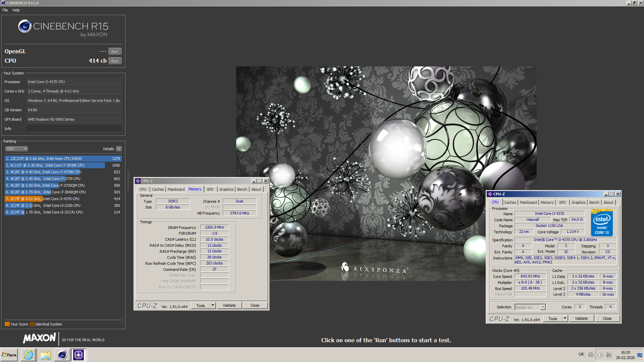This screenshot has width=644, height=362.
Task: Switch to Bench tab in right CPU-Z window
Action: tap(594, 202)
